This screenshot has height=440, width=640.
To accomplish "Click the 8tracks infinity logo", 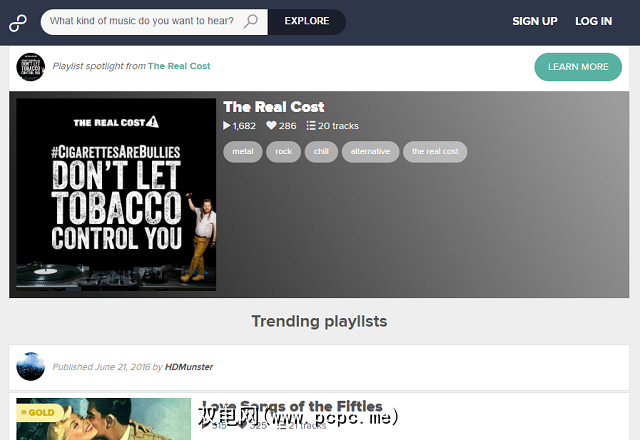I will click(x=18, y=23).
